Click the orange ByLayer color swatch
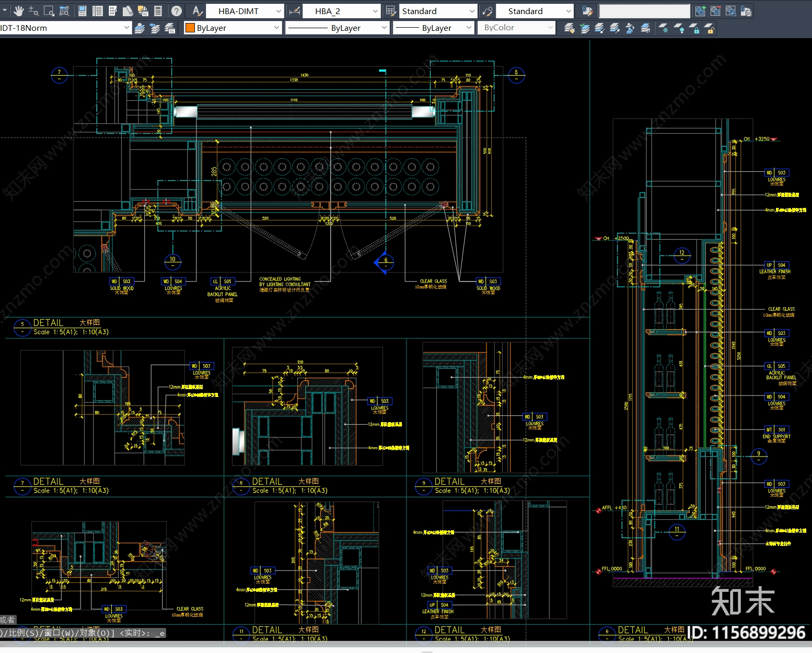 pos(190,28)
